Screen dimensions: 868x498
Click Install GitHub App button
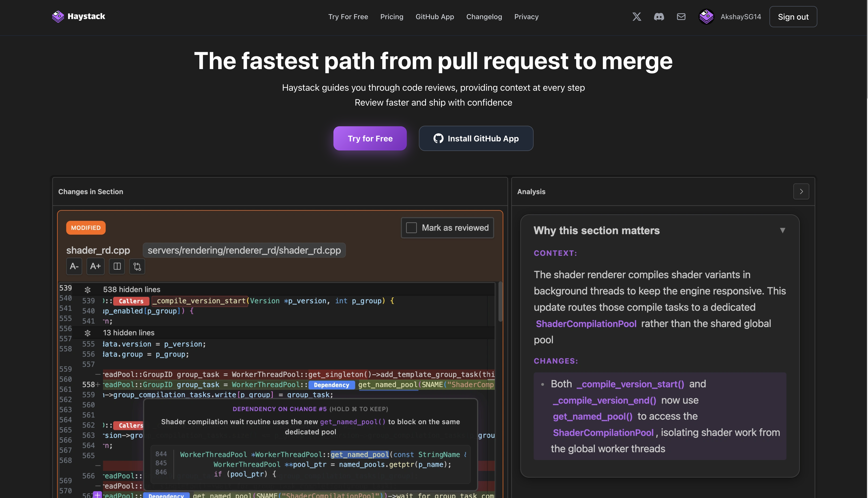click(x=476, y=139)
